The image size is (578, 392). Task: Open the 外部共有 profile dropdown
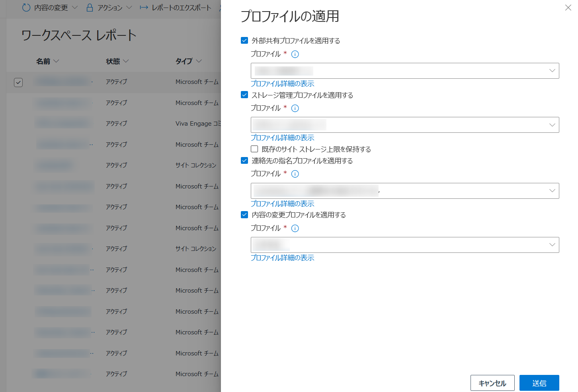[x=405, y=71]
